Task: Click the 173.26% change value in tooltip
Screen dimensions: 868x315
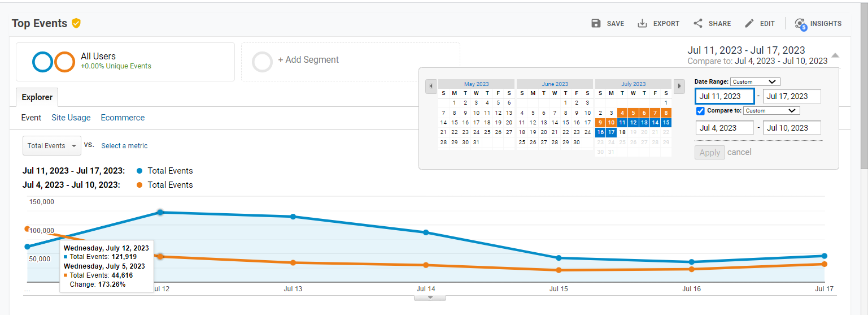Action: click(111, 284)
